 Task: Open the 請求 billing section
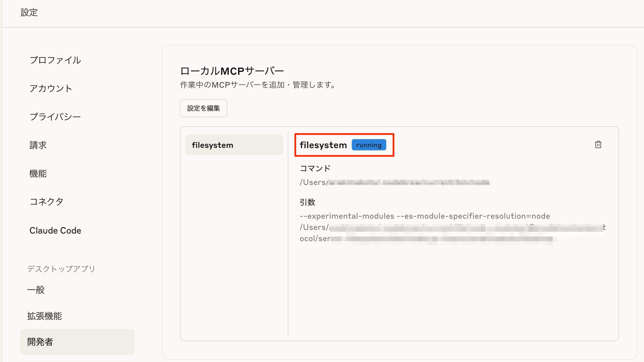38,145
